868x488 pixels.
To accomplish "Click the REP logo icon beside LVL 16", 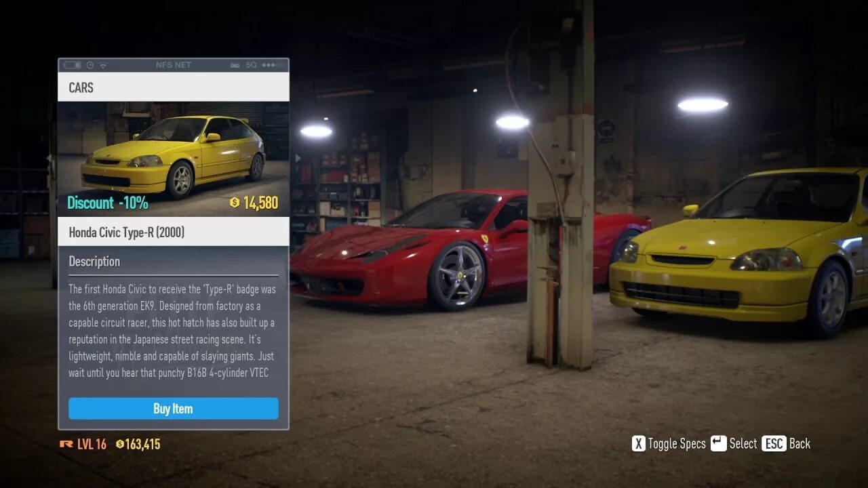I will tap(66, 445).
